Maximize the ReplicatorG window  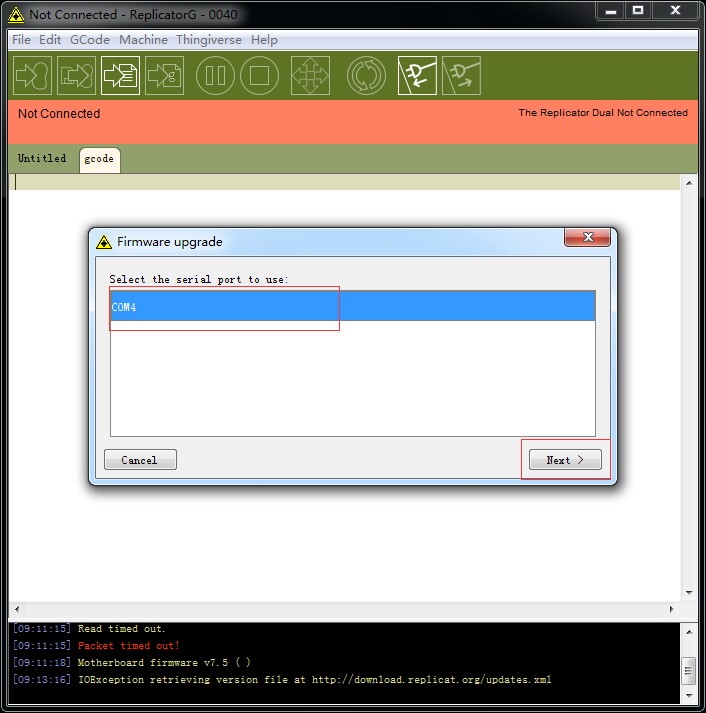point(638,11)
